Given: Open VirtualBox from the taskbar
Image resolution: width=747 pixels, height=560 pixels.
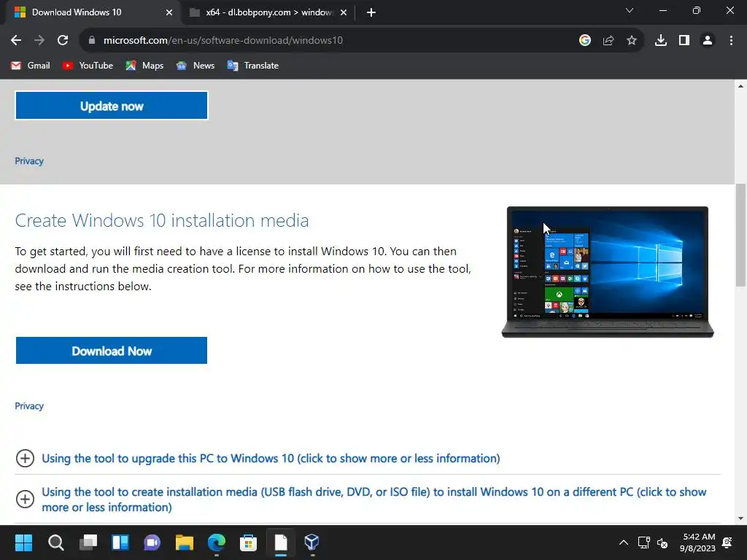Looking at the screenshot, I should click(x=312, y=542).
